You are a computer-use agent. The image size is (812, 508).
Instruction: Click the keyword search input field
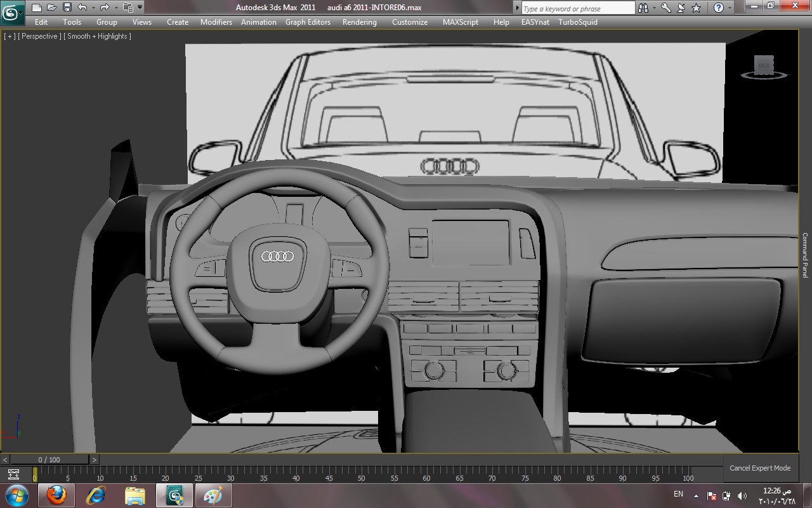click(x=578, y=8)
